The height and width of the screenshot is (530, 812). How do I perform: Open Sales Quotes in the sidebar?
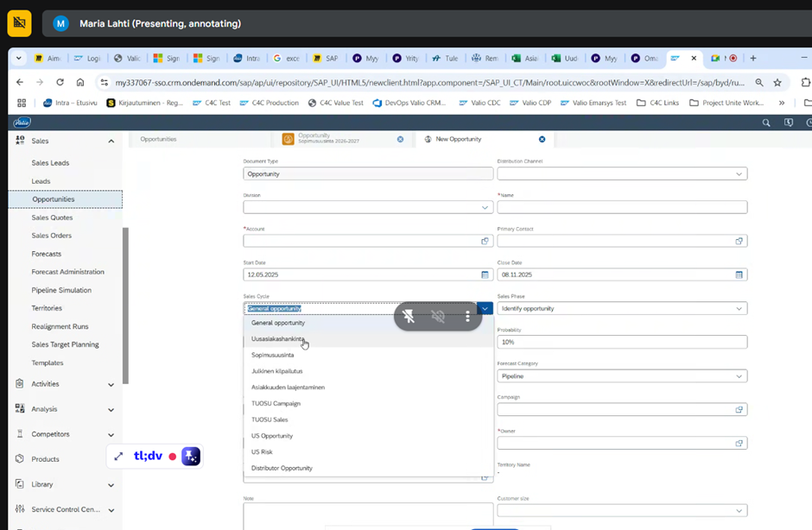(x=52, y=218)
